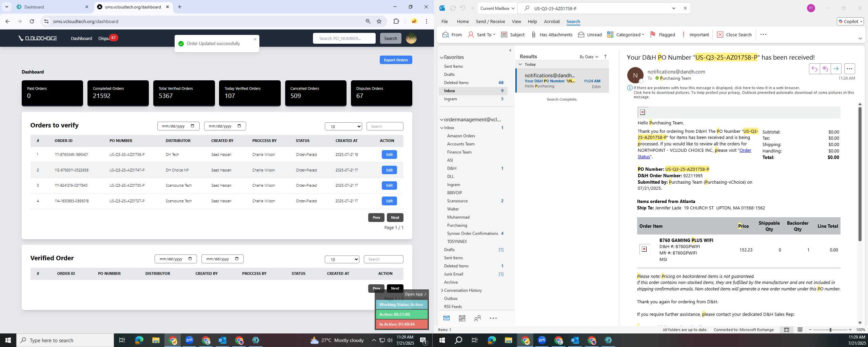Switch to Reading view in status bar
The height and width of the screenshot is (347, 868).
800,329
